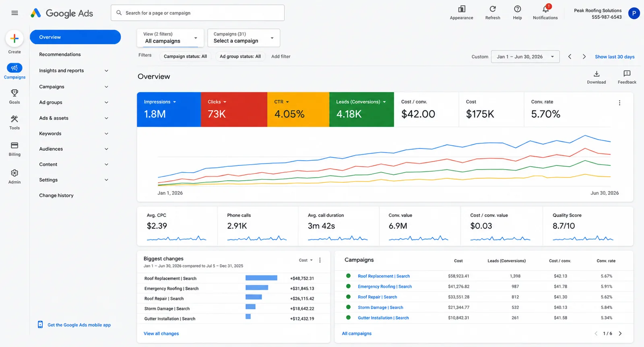Image resolution: width=644 pixels, height=347 pixels.
Task: Open Change history in the sidebar
Action: [56, 196]
